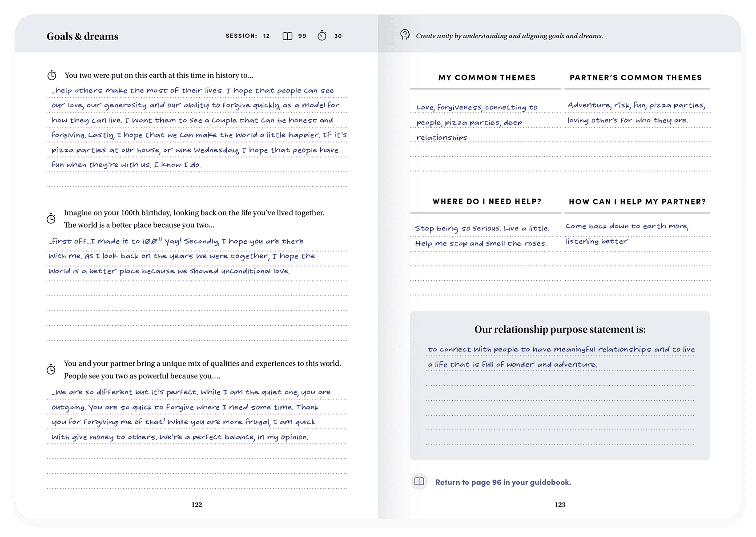Click the line starting "how they can live."
The image size is (756, 537).
coord(192,121)
